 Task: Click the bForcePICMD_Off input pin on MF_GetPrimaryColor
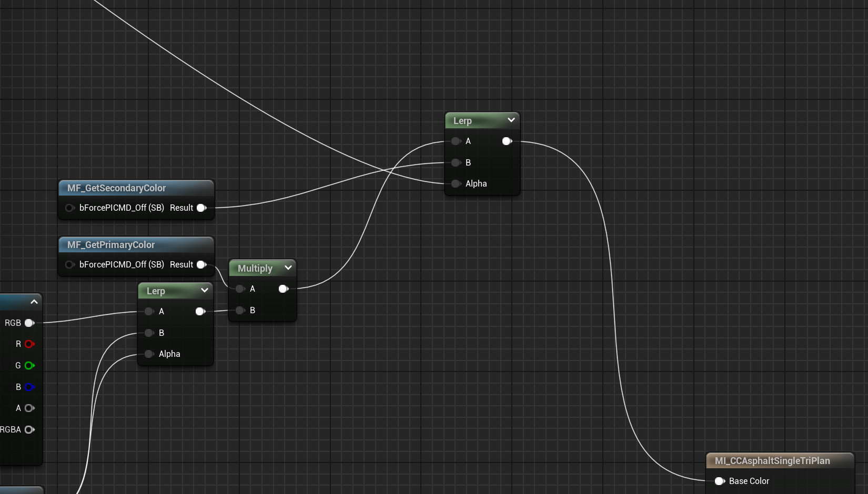(x=69, y=265)
